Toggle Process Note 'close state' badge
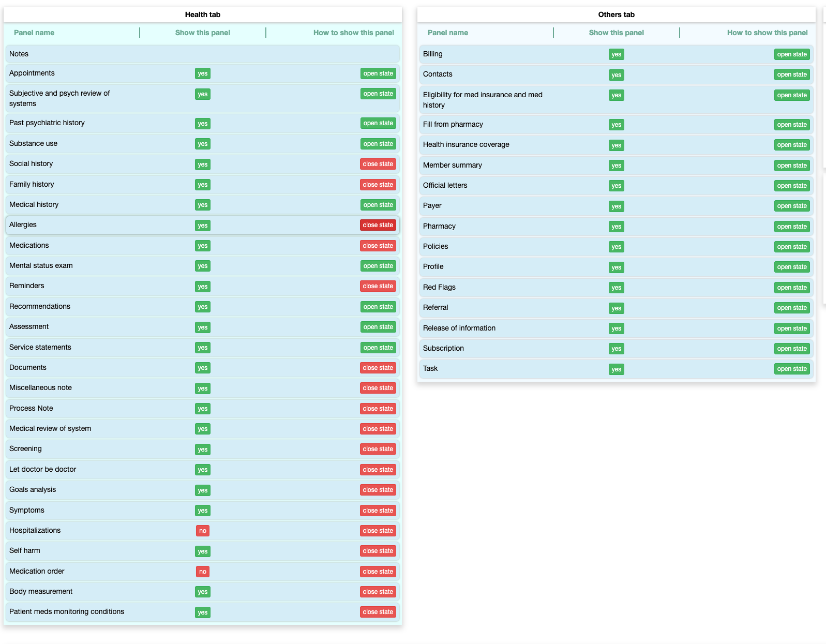The height and width of the screenshot is (644, 826). click(378, 409)
